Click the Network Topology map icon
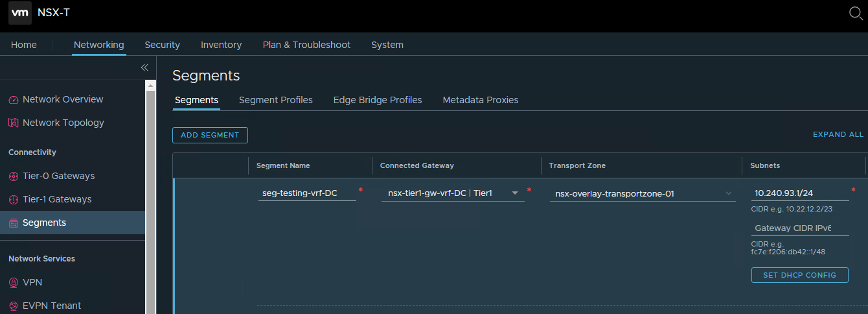Viewport: 868px width, 314px height. [x=14, y=123]
